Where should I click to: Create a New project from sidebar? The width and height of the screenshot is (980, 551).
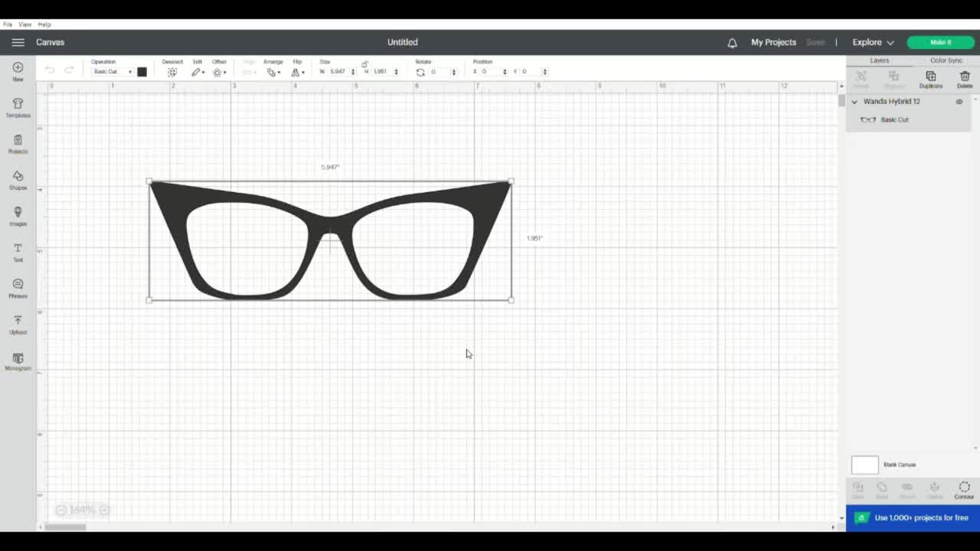pos(18,72)
